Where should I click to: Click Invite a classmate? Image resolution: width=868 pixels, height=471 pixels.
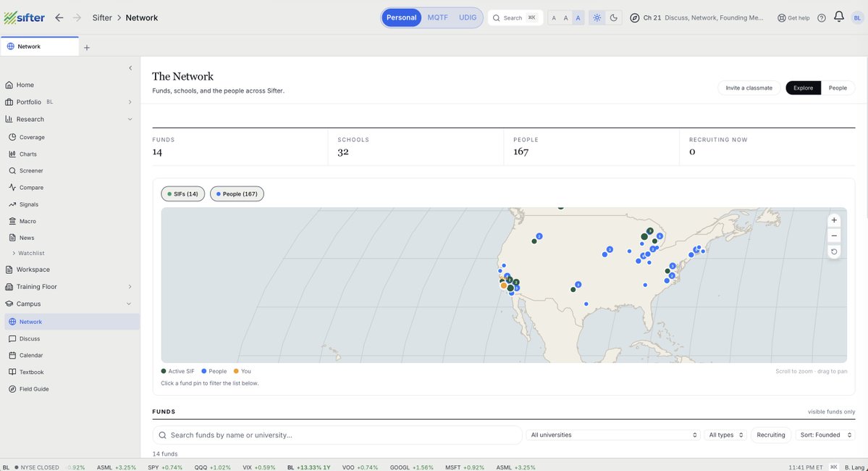coord(749,88)
